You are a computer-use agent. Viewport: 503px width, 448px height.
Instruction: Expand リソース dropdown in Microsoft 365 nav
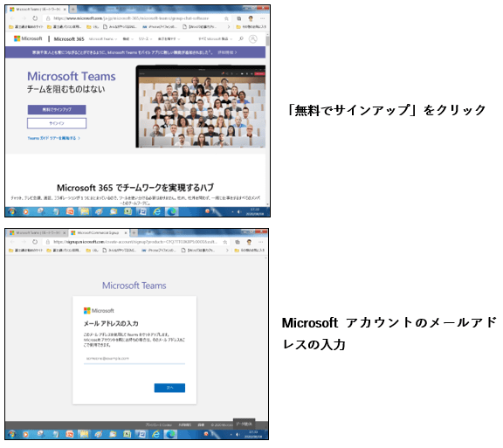click(x=145, y=39)
